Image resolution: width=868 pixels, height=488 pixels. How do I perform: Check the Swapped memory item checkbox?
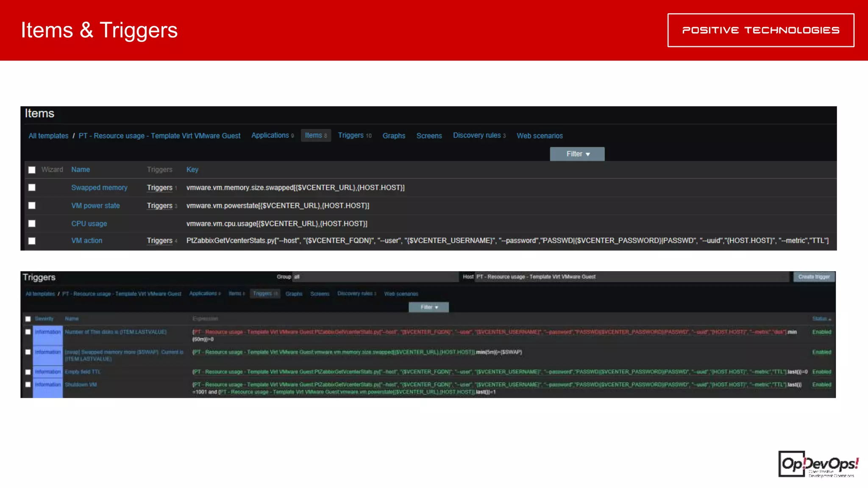(x=32, y=188)
